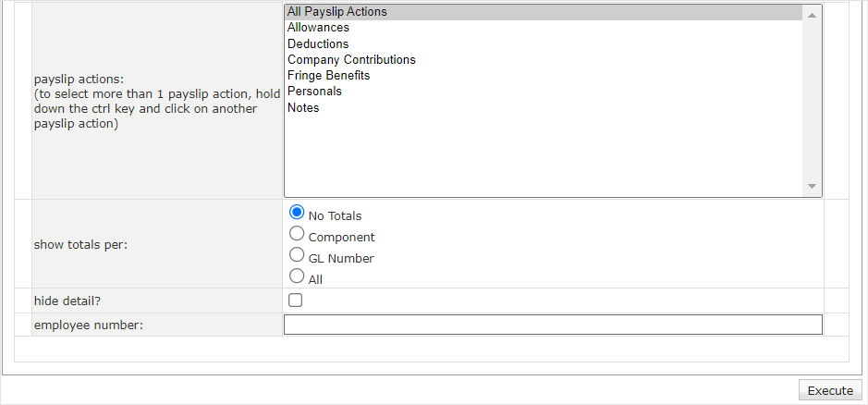Click the 'hide detail?' label text

coord(67,301)
